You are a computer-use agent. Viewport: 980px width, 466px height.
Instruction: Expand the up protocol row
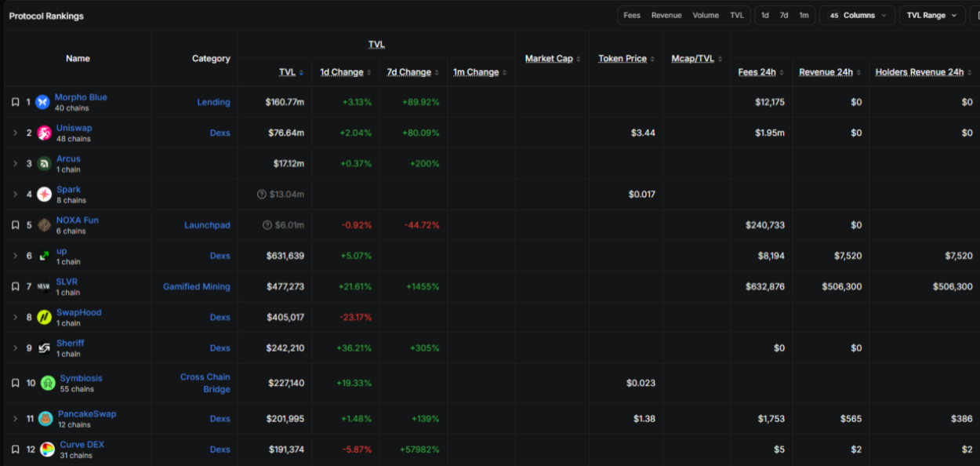click(x=15, y=256)
